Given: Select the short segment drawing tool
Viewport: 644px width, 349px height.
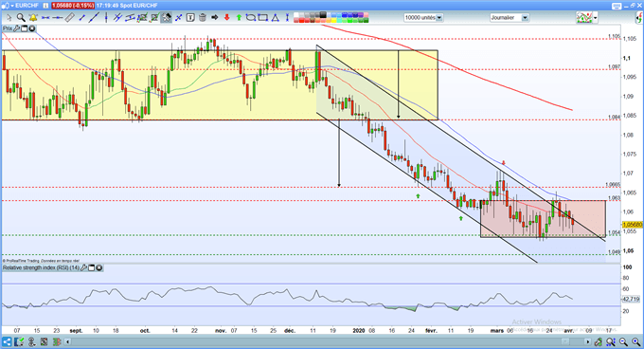Looking at the screenshot, I should pos(81,17).
